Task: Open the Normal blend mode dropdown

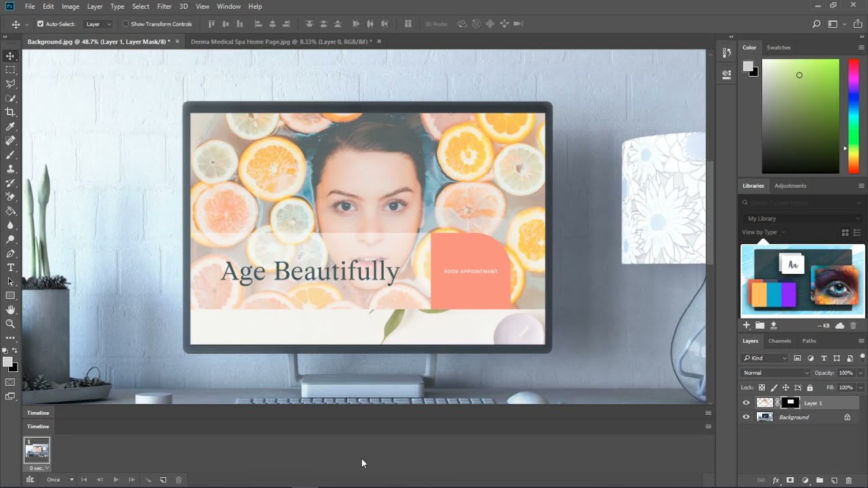Action: pyautogui.click(x=776, y=373)
